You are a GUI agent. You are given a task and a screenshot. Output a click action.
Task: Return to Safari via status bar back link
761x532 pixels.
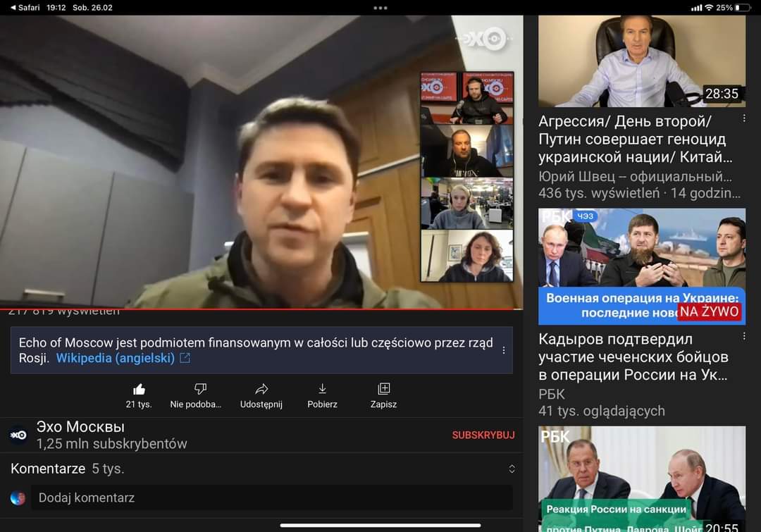click(x=25, y=7)
